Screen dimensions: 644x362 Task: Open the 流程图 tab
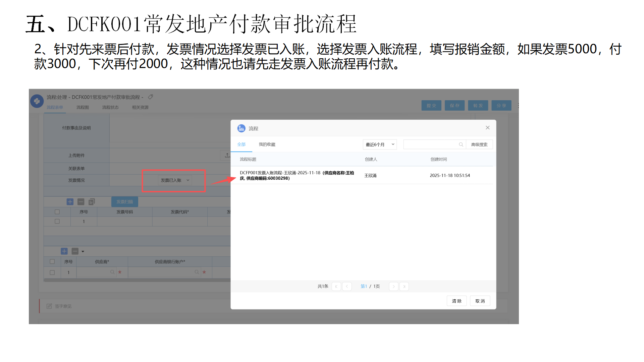[x=83, y=107]
